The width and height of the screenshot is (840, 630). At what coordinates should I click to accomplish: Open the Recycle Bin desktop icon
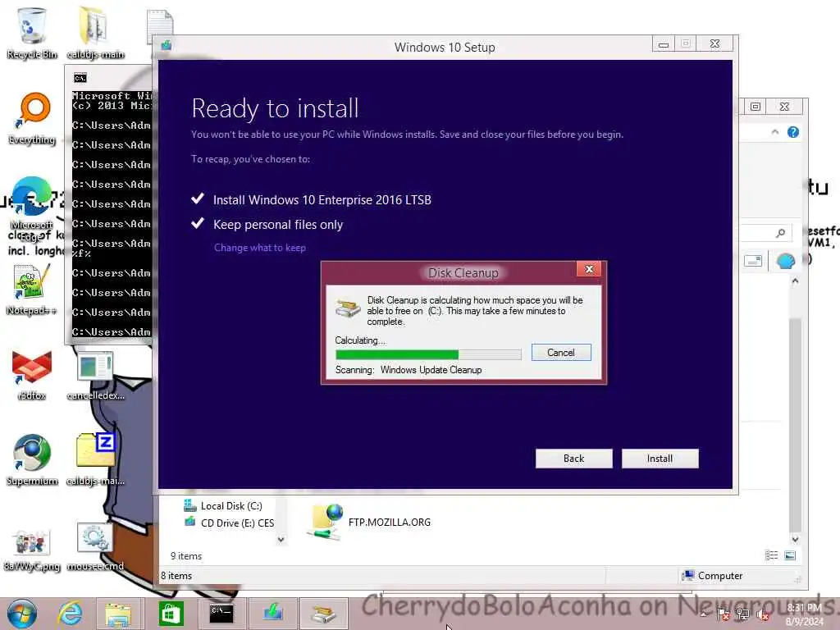point(32,33)
